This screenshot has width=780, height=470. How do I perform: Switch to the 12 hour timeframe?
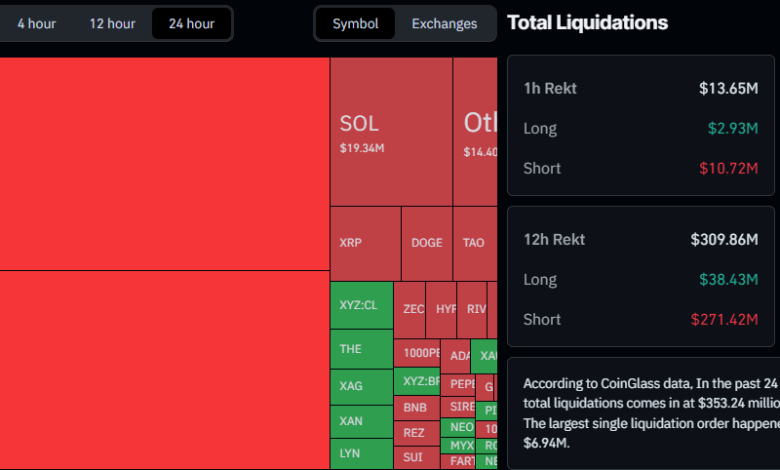click(x=112, y=24)
